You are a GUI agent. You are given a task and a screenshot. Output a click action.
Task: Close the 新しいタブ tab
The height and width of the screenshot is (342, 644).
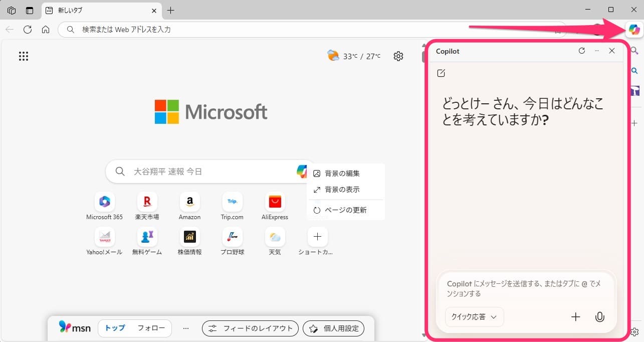click(154, 10)
